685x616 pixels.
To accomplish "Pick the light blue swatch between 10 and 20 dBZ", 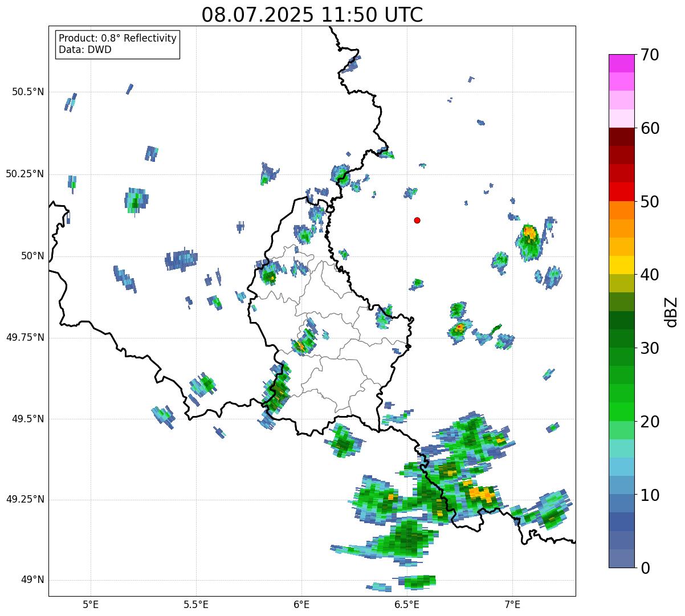I will pyautogui.click(x=621, y=466).
